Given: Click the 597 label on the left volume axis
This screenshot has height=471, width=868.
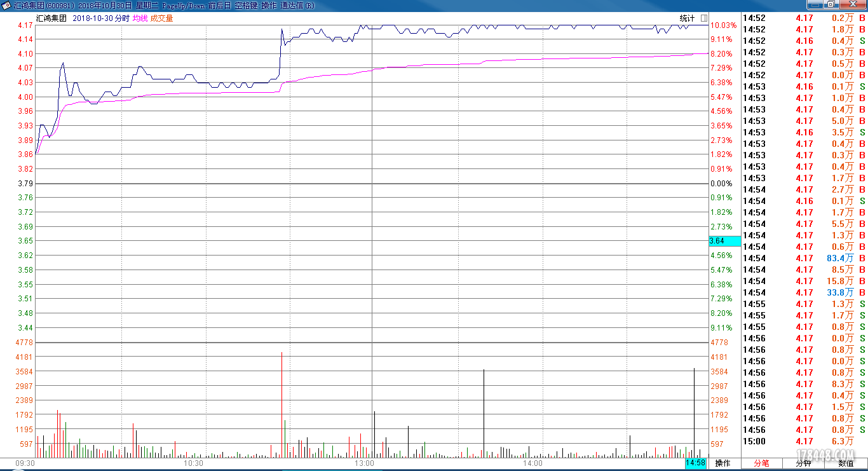Looking at the screenshot, I should tap(26, 444).
